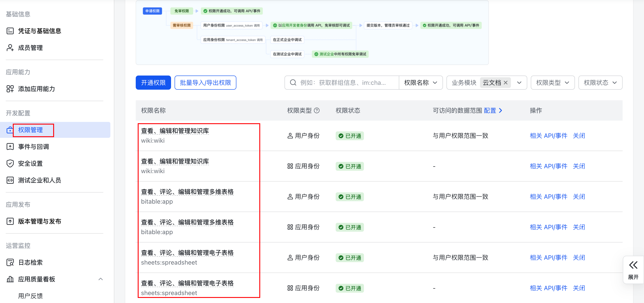
Task: Click the 安全设置 shield icon
Action: 10,163
